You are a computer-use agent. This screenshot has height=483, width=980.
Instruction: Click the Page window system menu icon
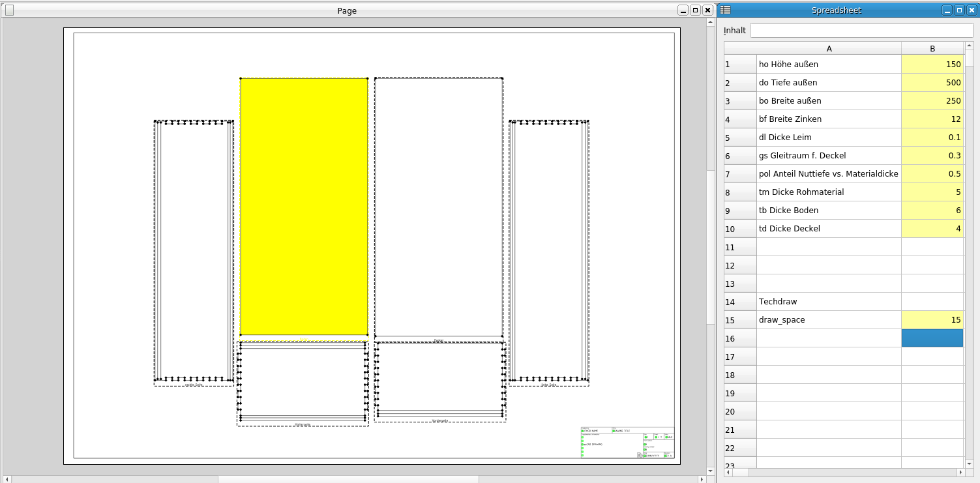(x=9, y=10)
